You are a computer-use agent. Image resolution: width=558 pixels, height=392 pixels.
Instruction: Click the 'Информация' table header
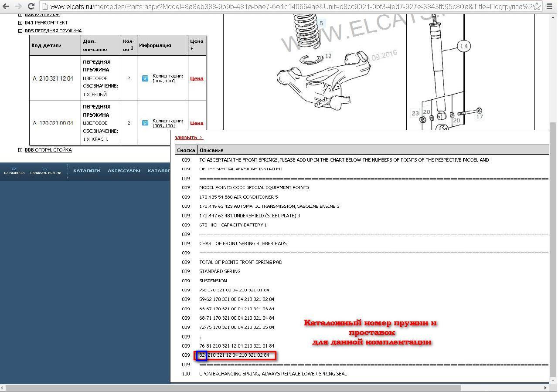pyautogui.click(x=163, y=45)
